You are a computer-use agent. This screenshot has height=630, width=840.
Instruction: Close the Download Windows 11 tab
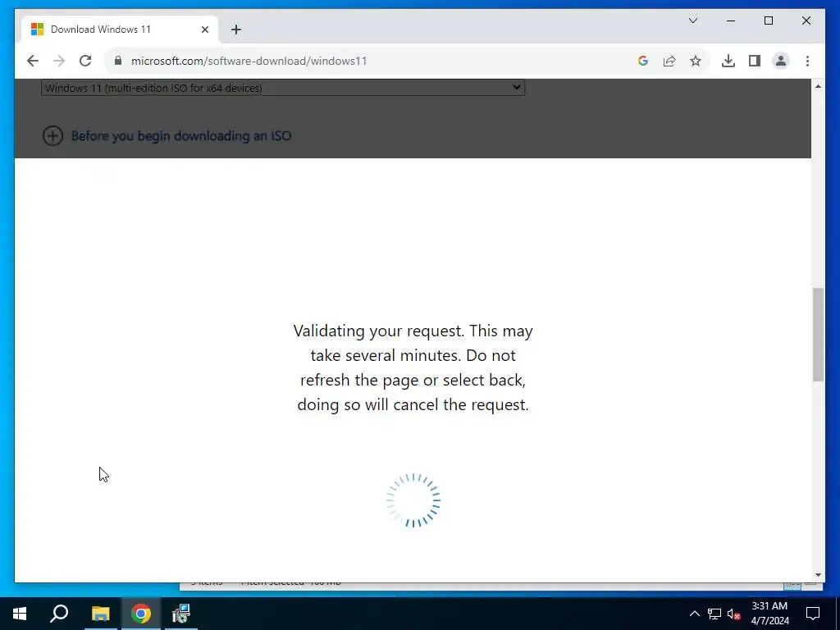[204, 30]
